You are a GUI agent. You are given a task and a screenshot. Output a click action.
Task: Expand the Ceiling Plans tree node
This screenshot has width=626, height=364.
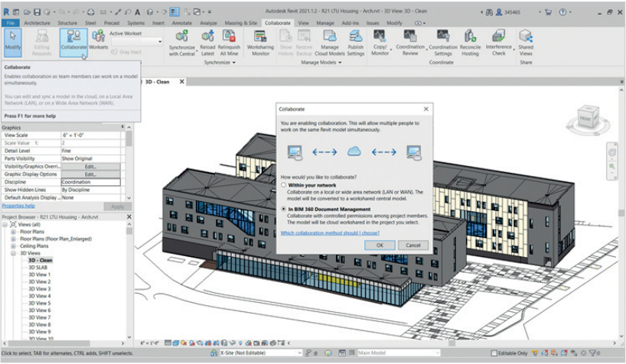(13, 245)
